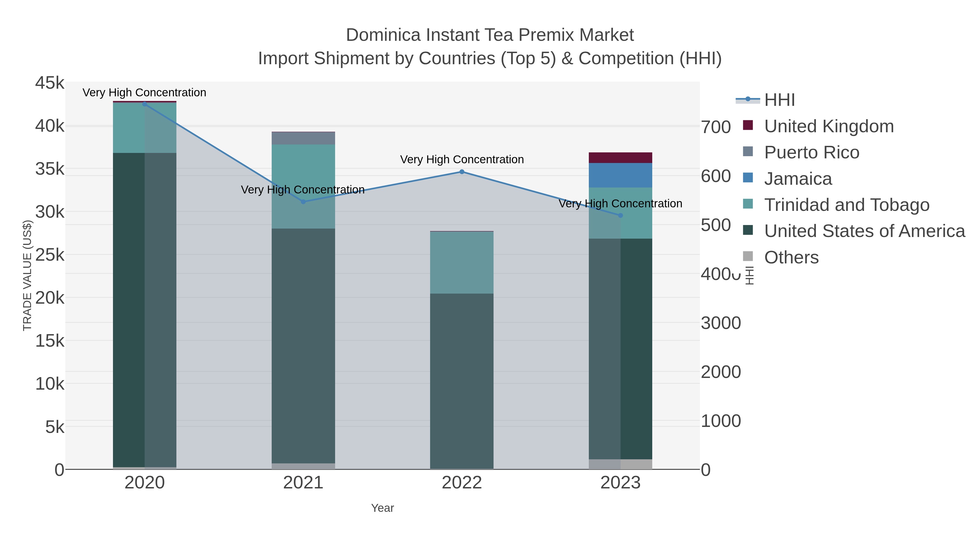980x551 pixels.
Task: Toggle Trinidad and Tobago legend entry
Action: coord(836,205)
